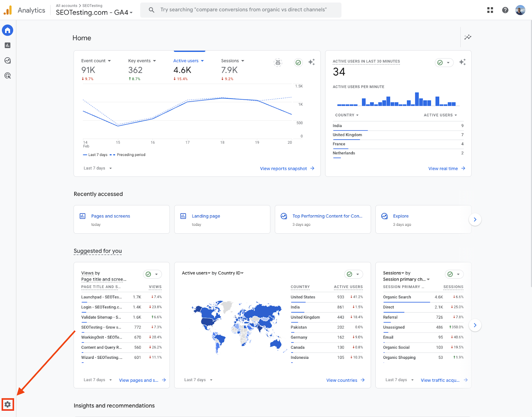Select the Active users metric tab
Viewport: 532px width, 417px height.
tap(188, 61)
